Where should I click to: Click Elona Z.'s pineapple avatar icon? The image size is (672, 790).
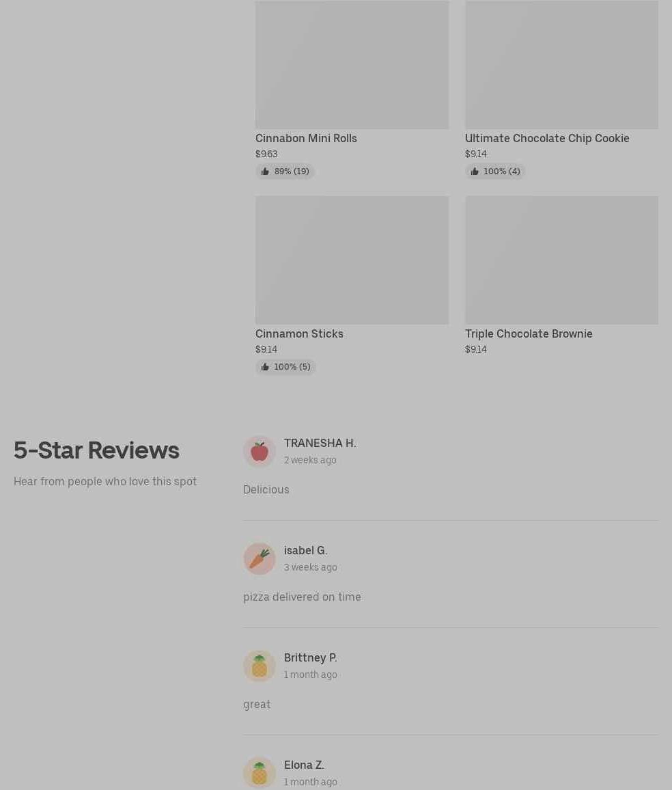pos(260,774)
